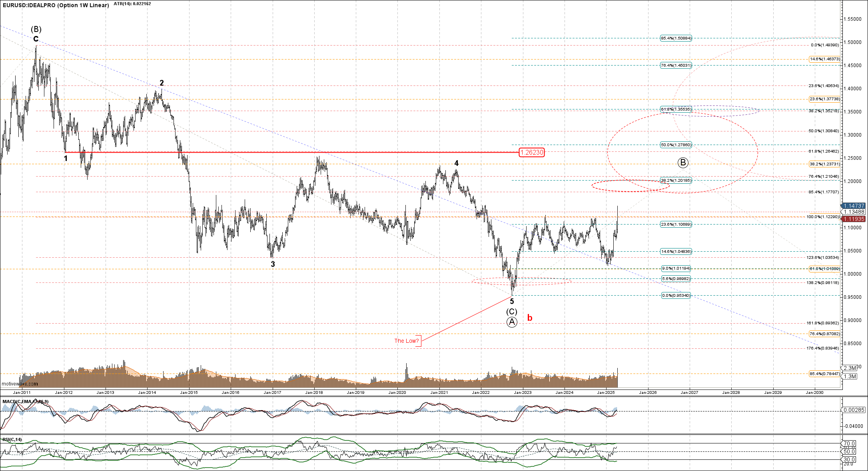The height and width of the screenshot is (471, 868).
Task: Click the 2.3M volume axis tag
Action: pos(850,368)
